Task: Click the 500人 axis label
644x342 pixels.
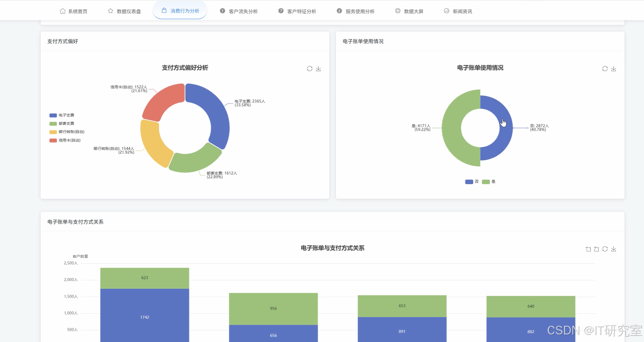Action: tap(72, 330)
